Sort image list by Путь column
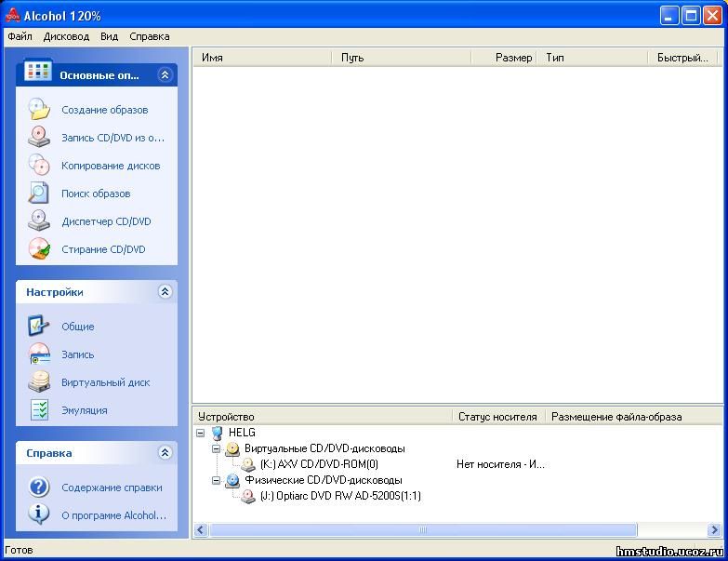 [402, 58]
